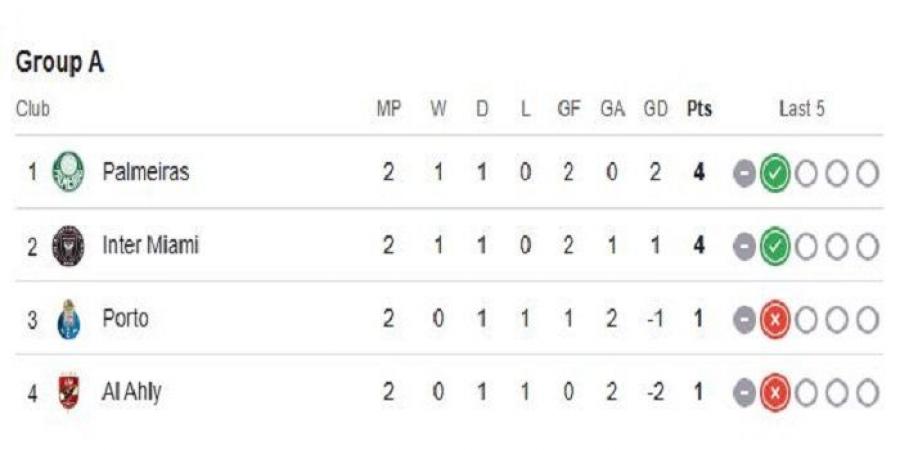Click Al Ahly grey draw result icon
This screenshot has height=450, width=900.
(x=744, y=393)
